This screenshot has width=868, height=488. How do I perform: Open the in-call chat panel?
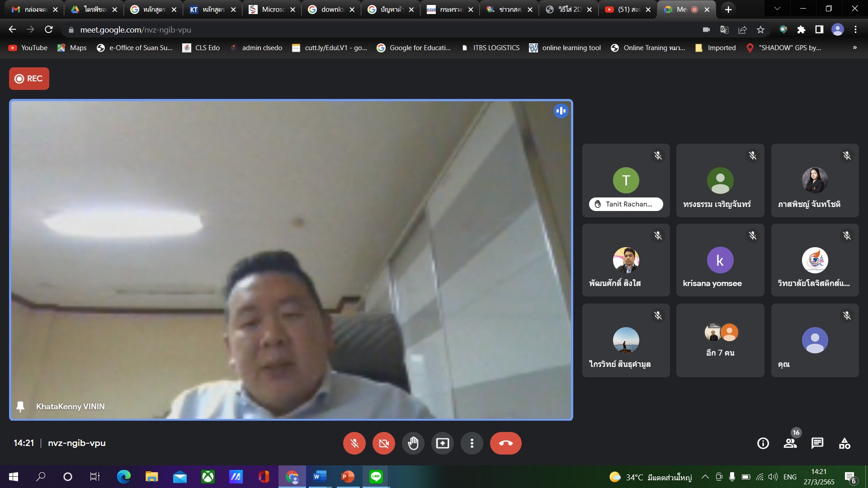[x=817, y=443]
